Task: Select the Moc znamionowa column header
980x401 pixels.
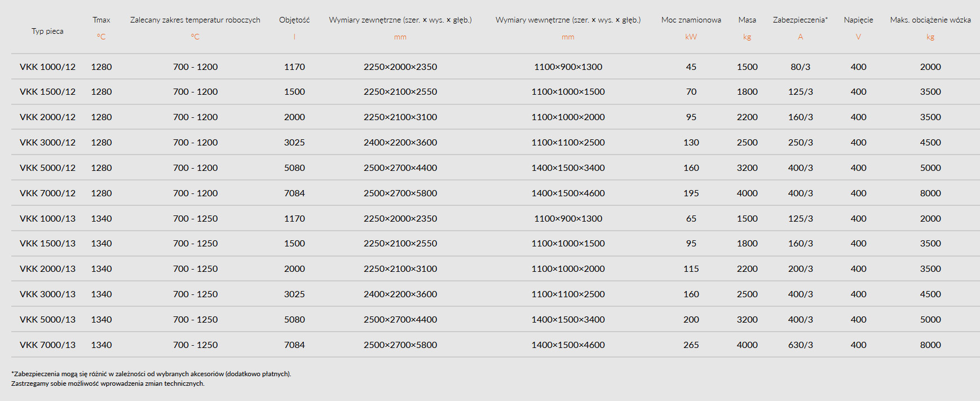Action: point(691,20)
